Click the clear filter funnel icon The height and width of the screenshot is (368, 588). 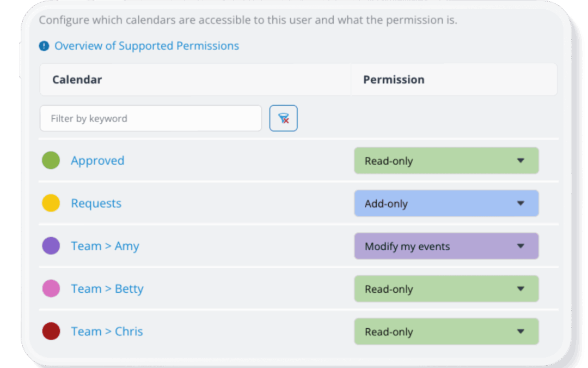tap(283, 118)
